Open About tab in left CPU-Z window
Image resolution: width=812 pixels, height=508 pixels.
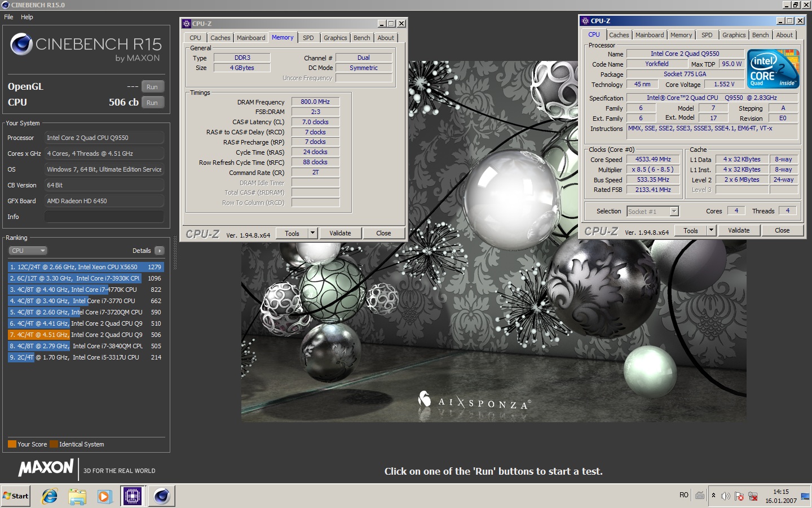386,38
